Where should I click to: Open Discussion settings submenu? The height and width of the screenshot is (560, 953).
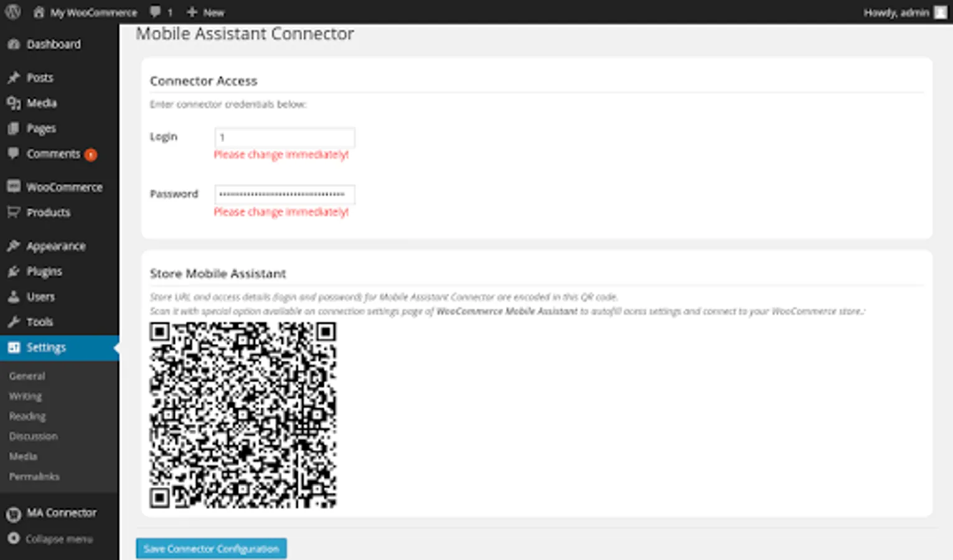(33, 436)
